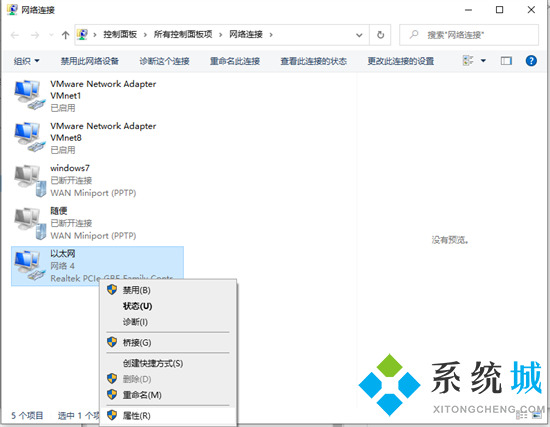This screenshot has height=427, width=550.
Task: Toggle the preview pane icon
Action: pyautogui.click(x=506, y=61)
